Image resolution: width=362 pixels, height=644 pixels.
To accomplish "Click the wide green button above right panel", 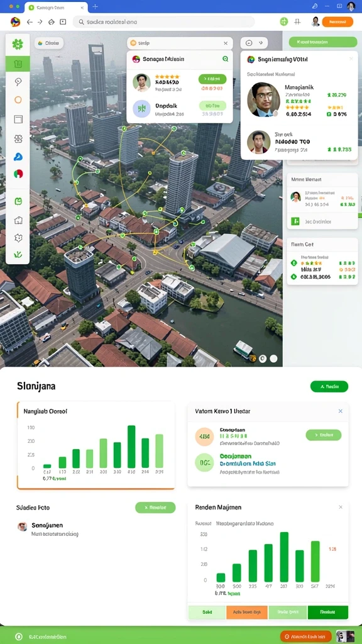I will 323,42.
